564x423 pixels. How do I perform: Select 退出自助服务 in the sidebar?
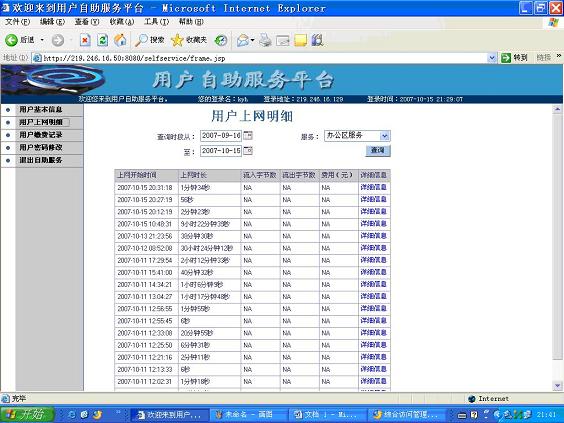point(41,160)
